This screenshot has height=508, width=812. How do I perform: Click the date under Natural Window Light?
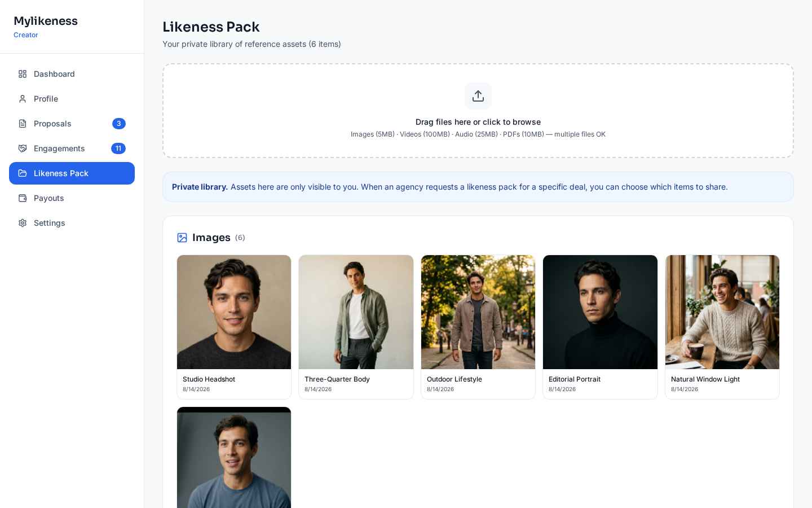[685, 389]
